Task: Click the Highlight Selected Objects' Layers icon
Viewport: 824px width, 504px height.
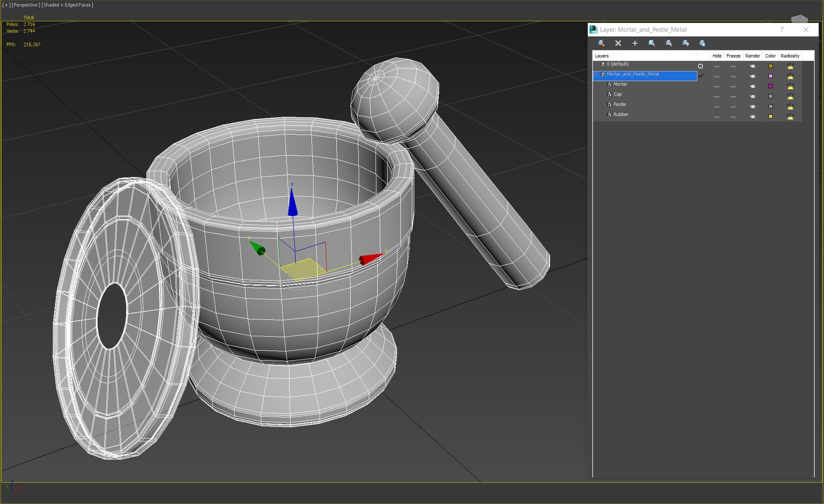Action: tap(669, 43)
